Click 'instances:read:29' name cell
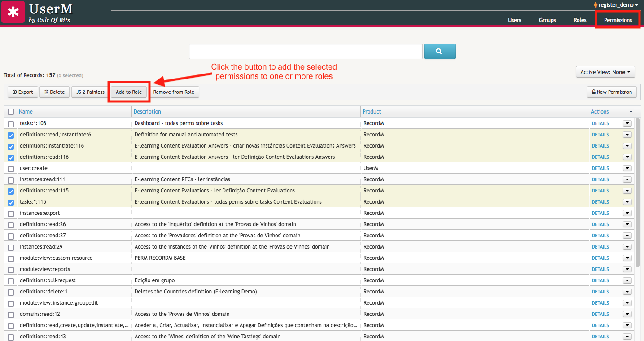 [74, 247]
